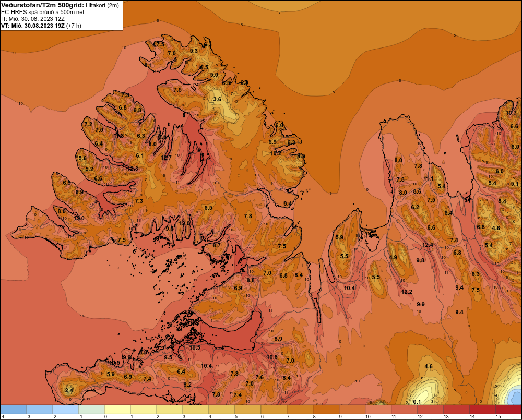Click the '9.8' temperature value
The height and width of the screenshot is (420, 522).
pyautogui.click(x=420, y=260)
